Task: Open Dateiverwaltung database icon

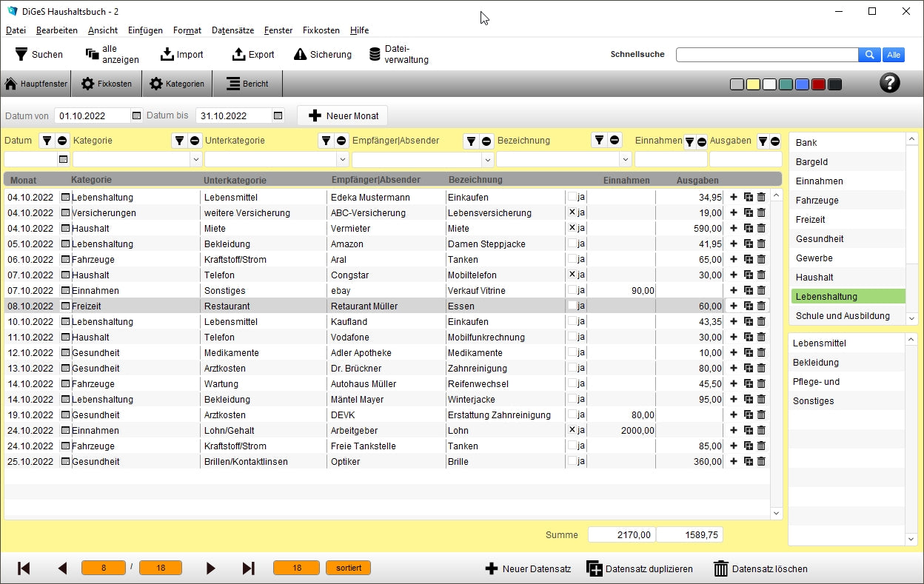Action: [375, 54]
